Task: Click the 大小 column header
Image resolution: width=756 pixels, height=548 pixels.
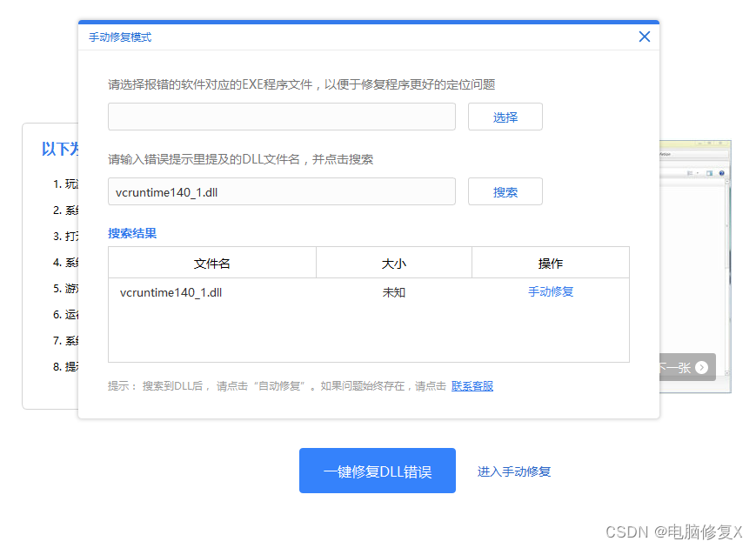Action: click(394, 263)
